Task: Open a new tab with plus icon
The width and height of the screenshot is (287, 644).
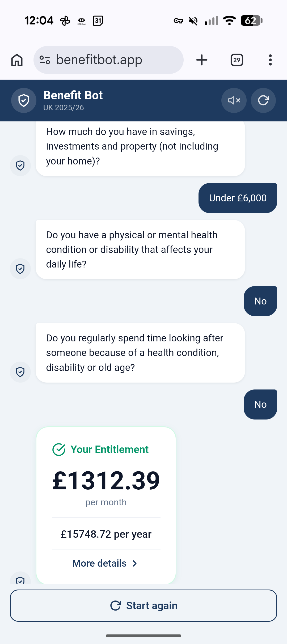Action: click(202, 60)
